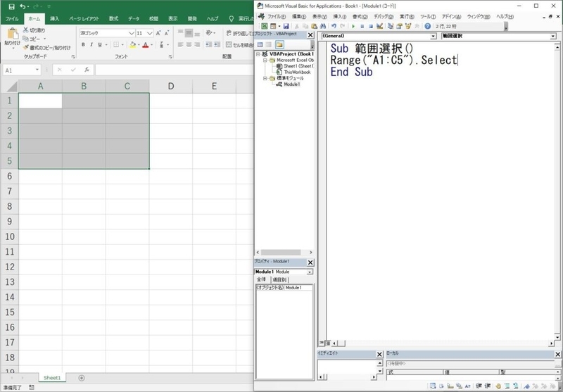Click Format Painter (書式のコピー/貼り付け) in Excel
563x392 pixels.
(46, 47)
